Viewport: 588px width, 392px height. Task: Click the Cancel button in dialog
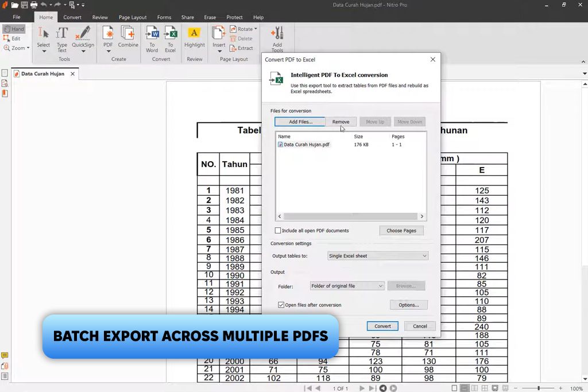coord(420,326)
